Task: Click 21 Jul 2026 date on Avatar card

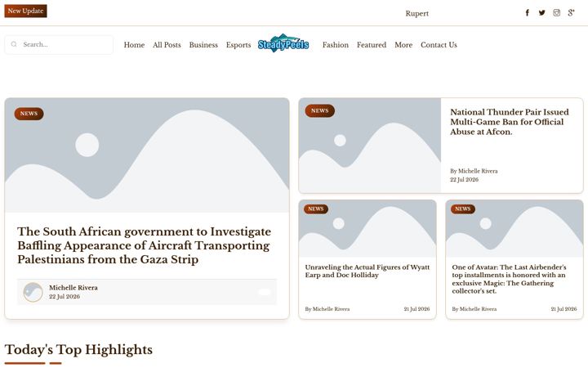Action: [x=563, y=309]
